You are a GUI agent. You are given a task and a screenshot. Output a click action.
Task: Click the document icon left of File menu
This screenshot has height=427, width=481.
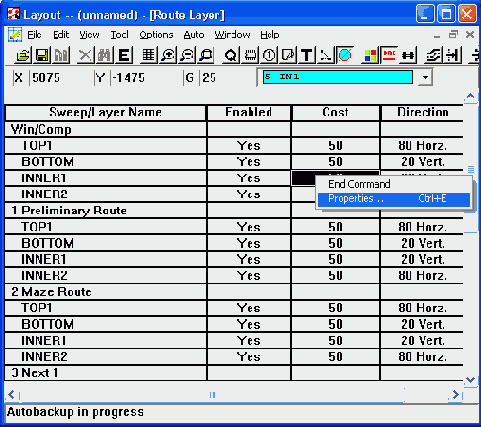click(x=14, y=34)
